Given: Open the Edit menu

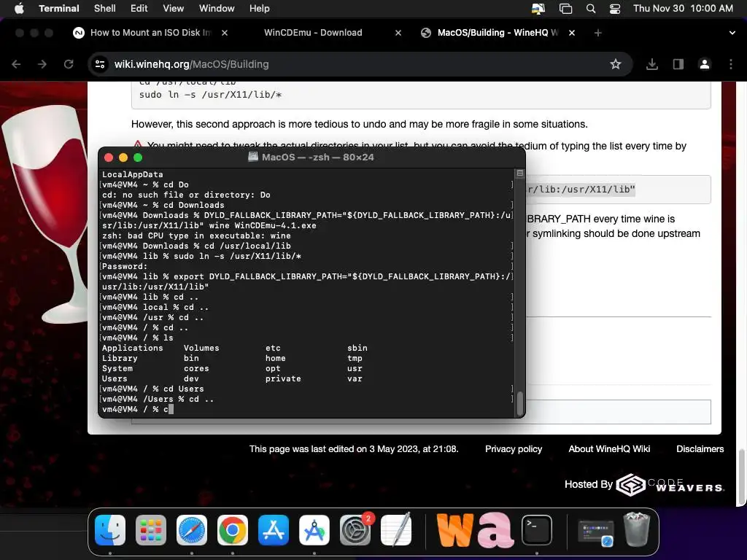Looking at the screenshot, I should (139, 8).
